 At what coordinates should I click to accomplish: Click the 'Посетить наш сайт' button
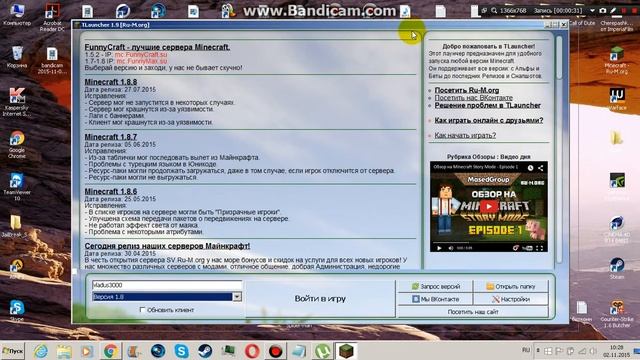473,312
